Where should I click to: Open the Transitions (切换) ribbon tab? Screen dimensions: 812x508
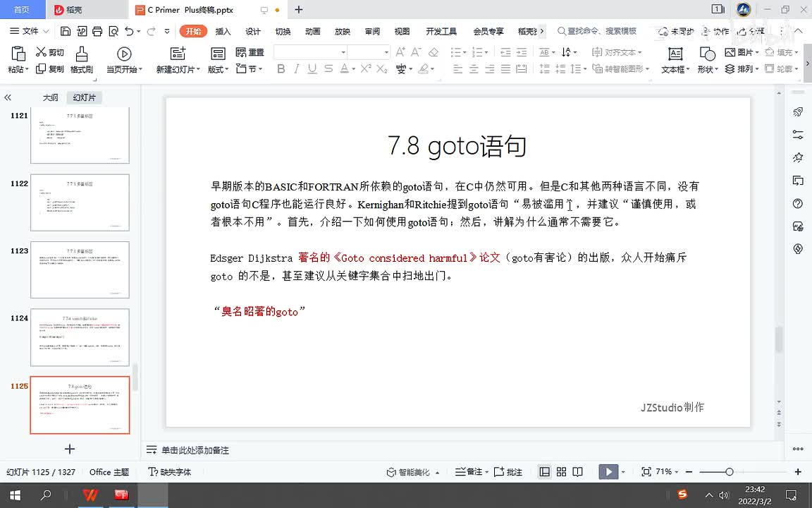pyautogui.click(x=283, y=31)
